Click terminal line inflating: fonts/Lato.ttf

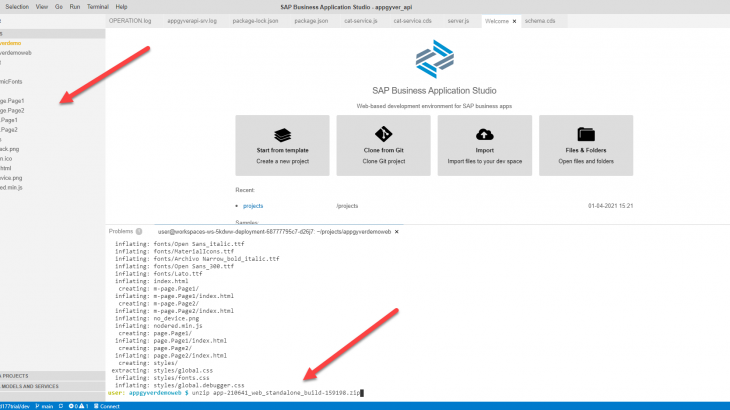pyautogui.click(x=159, y=274)
